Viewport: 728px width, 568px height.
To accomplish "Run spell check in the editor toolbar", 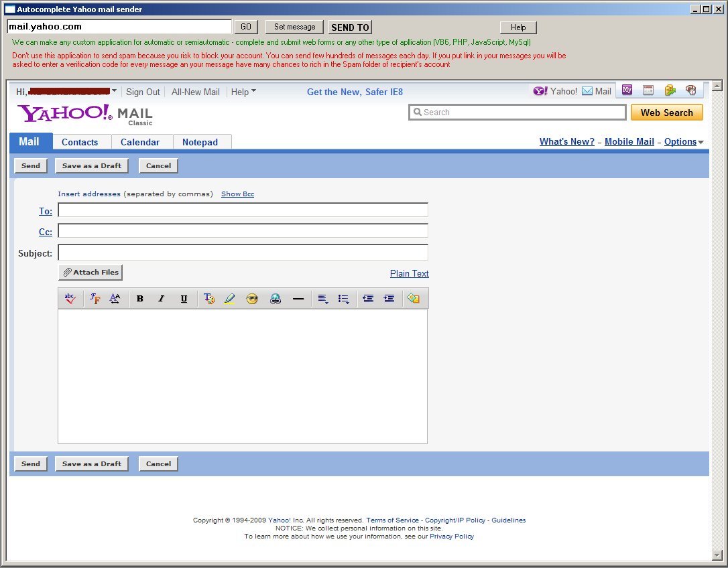I will point(70,298).
